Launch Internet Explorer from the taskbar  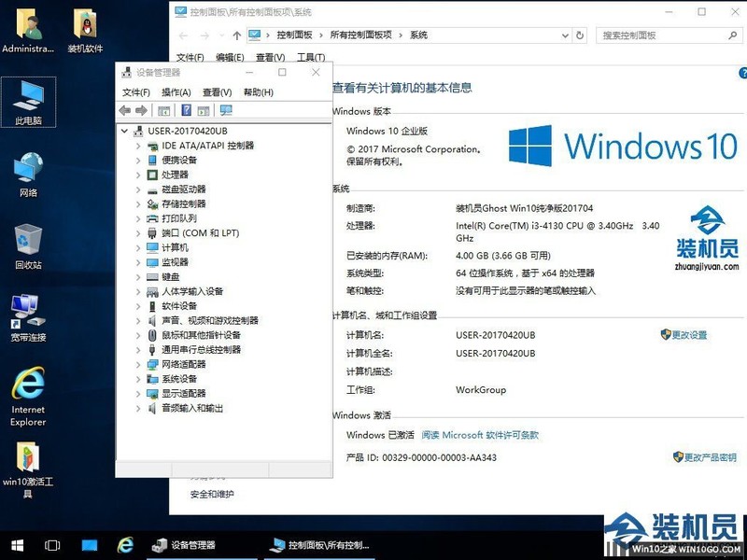[x=125, y=545]
